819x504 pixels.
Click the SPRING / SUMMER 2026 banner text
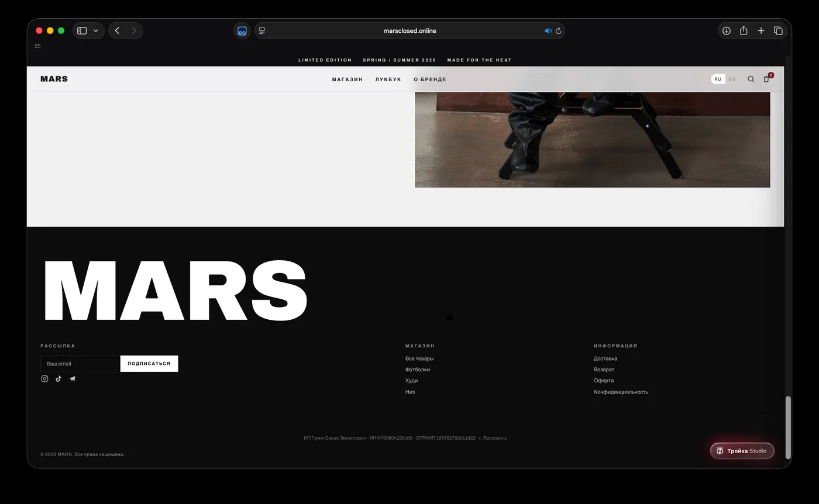(400, 60)
